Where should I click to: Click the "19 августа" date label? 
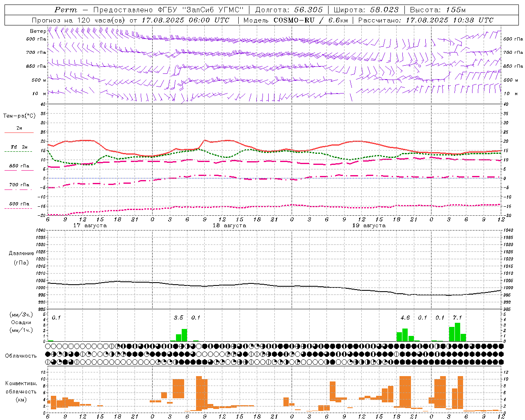(x=369, y=226)
